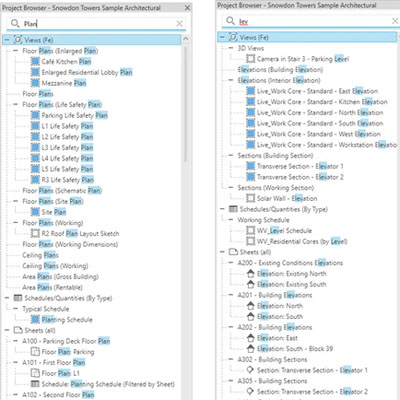Collapse the Views (Fe) node in right browser
This screenshot has width=400, height=400.
pos(222,37)
